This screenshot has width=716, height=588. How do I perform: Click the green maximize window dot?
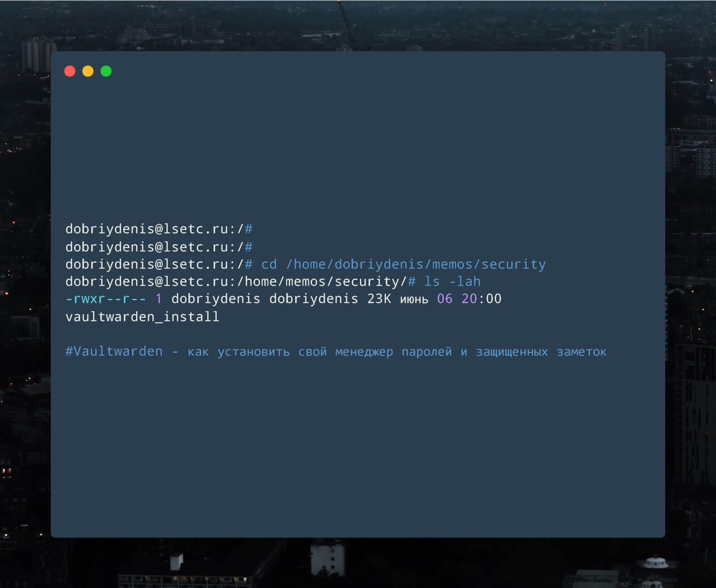[x=106, y=71]
